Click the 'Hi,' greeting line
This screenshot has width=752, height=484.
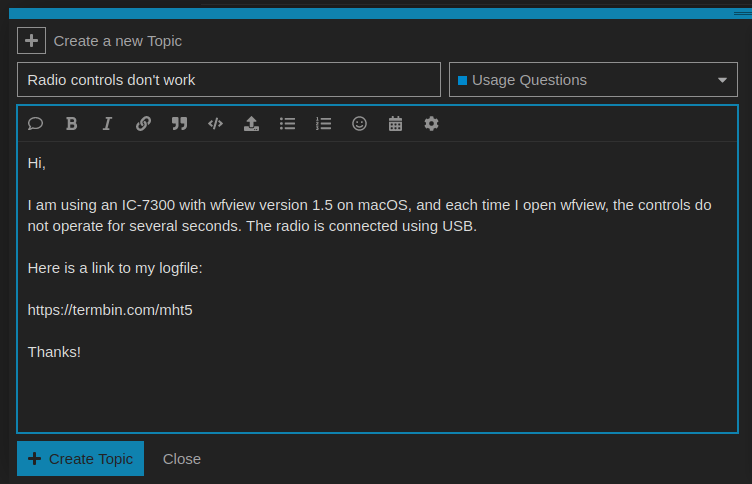pos(36,163)
